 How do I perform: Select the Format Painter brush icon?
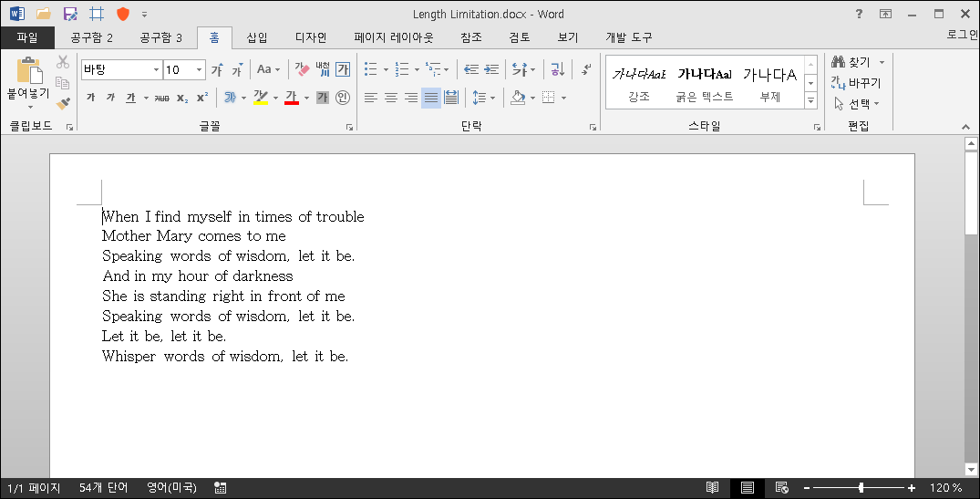(x=63, y=102)
